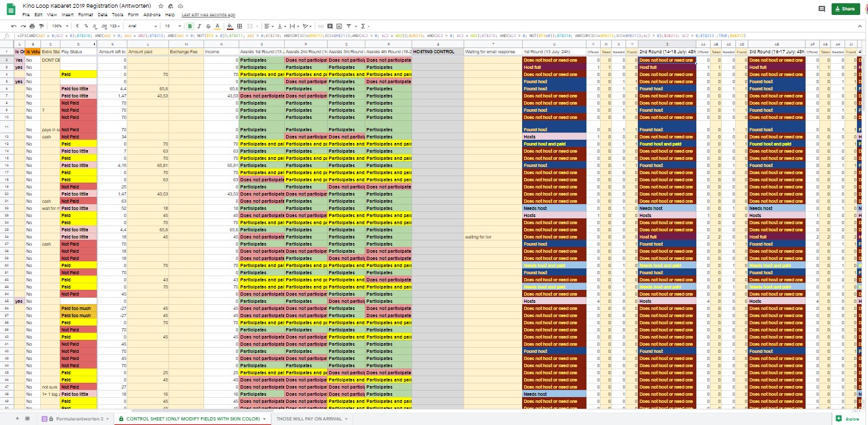Open more number formats 123 dropdown

pyautogui.click(x=114, y=26)
